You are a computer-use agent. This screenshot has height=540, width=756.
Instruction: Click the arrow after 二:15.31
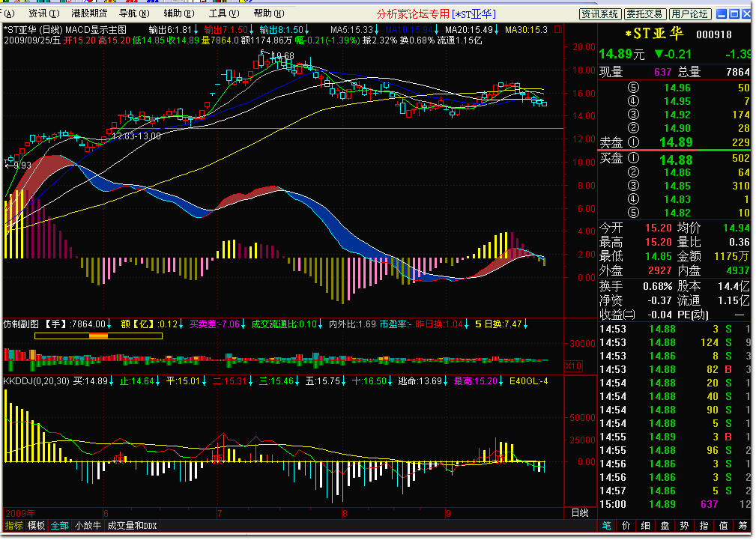250,381
